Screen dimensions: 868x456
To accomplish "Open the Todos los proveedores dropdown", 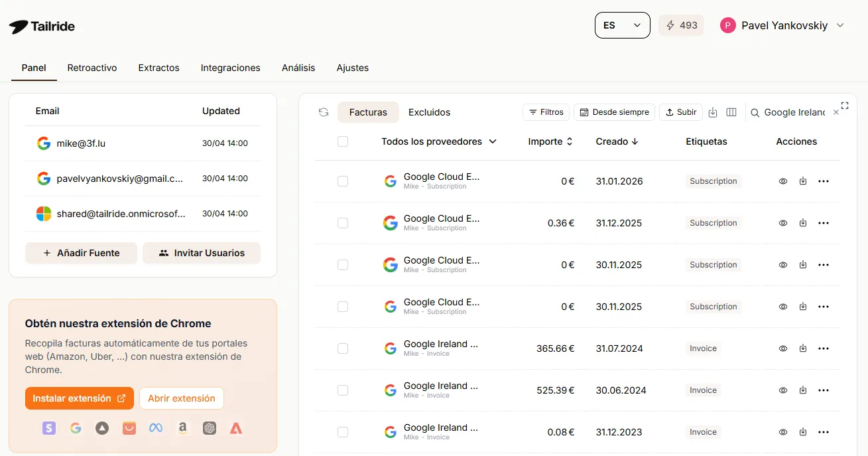I will (x=439, y=141).
